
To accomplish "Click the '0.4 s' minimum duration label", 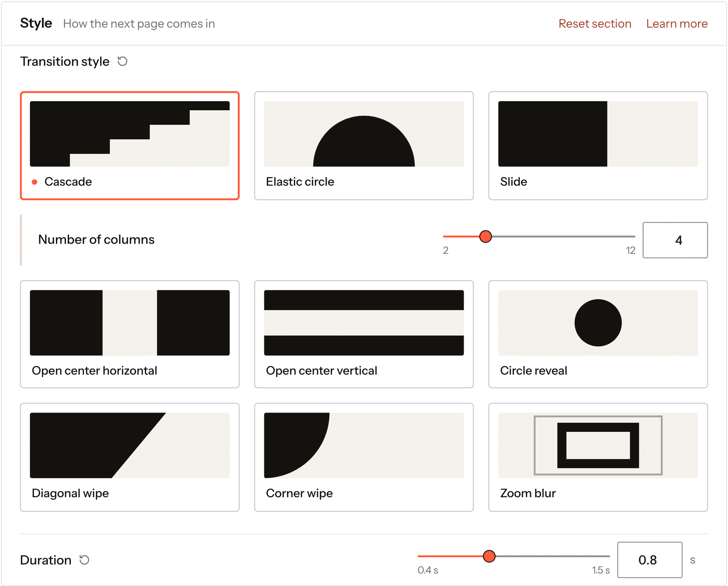I will [x=428, y=570].
